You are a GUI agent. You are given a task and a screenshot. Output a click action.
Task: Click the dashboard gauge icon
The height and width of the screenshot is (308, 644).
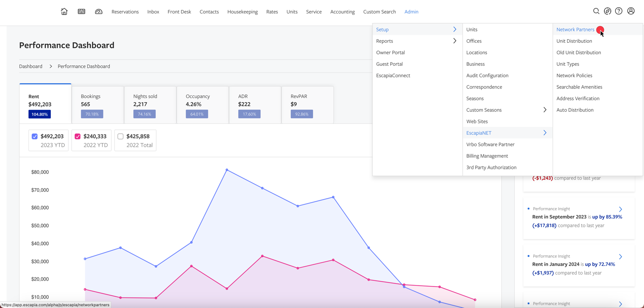(99, 12)
